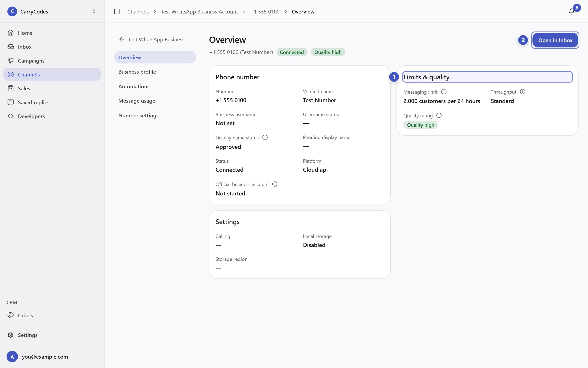This screenshot has width=588, height=368.
Task: Open the Message usage section
Action: click(x=155, y=101)
